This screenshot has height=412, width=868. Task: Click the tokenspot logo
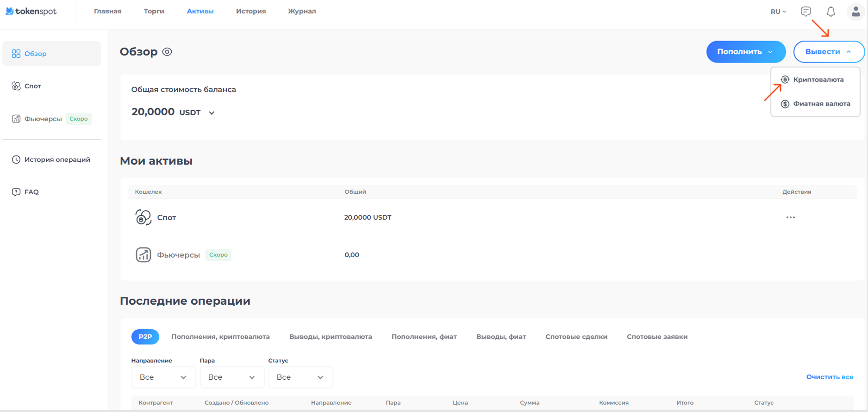tap(31, 11)
